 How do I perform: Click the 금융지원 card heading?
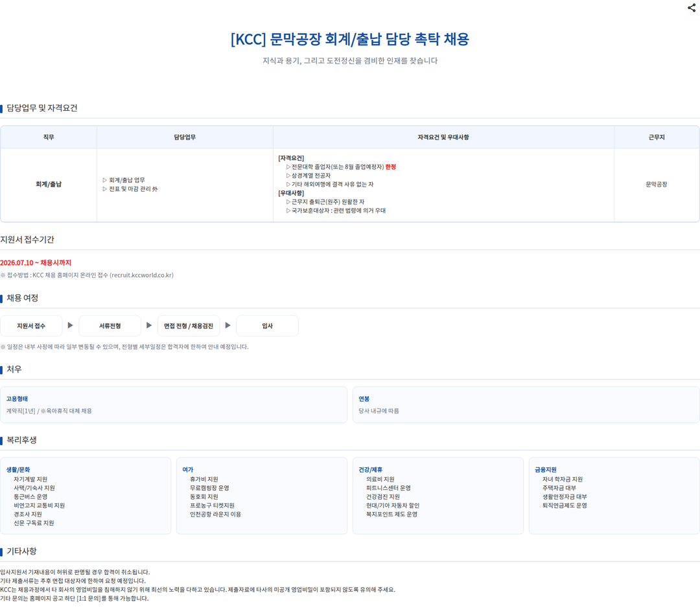tap(546, 469)
